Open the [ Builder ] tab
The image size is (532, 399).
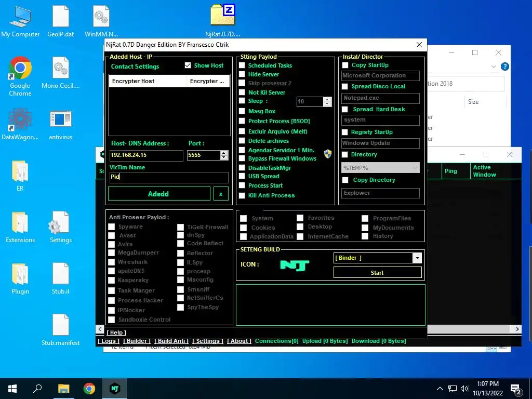point(137,341)
